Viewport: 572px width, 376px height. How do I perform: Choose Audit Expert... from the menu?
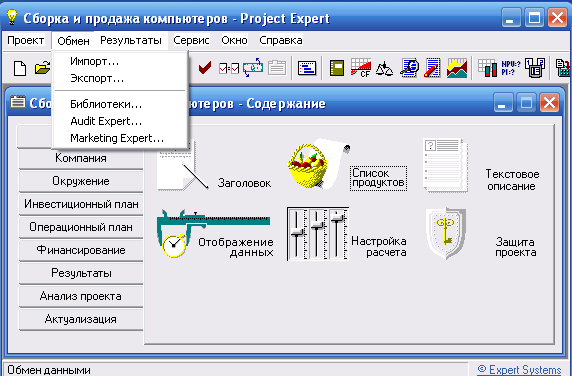(120, 121)
